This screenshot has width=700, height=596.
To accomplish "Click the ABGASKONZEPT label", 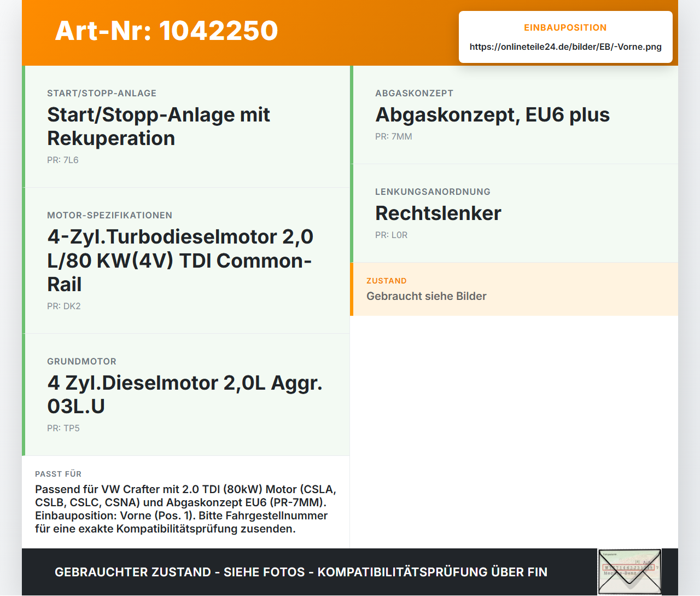I will (x=415, y=93).
